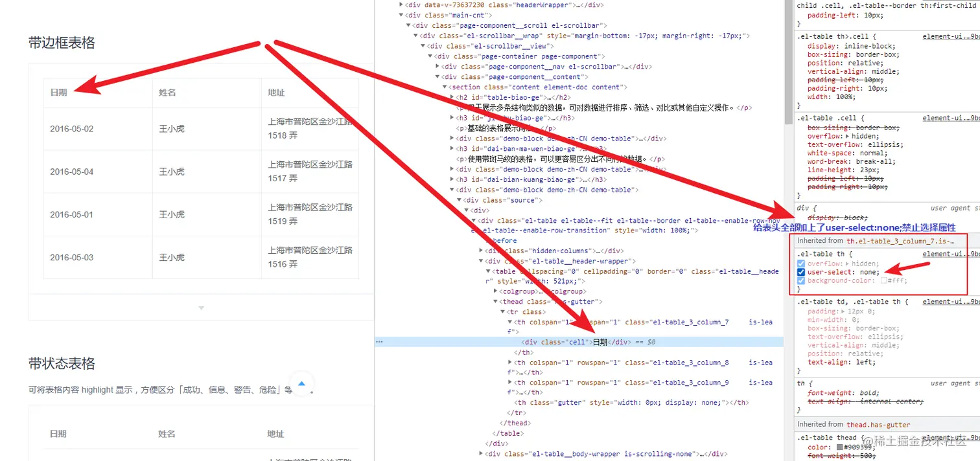Click the 姓名 header in bordered table
This screenshot has height=461, width=980.
pos(167,93)
